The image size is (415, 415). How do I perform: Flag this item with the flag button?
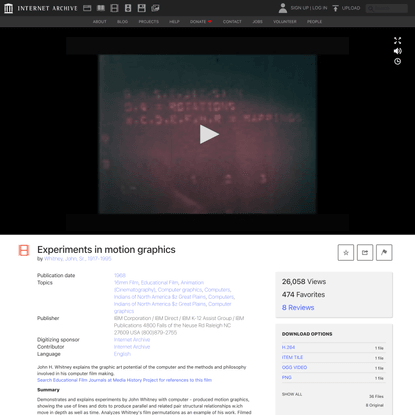pos(384,252)
